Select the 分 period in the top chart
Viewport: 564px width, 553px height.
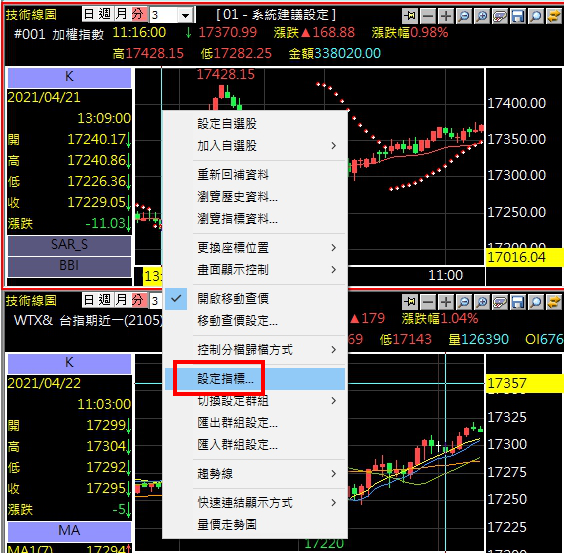[x=138, y=14]
